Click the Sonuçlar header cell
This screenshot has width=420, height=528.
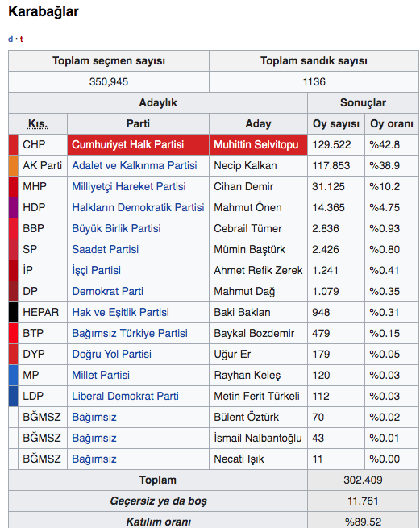click(x=363, y=102)
